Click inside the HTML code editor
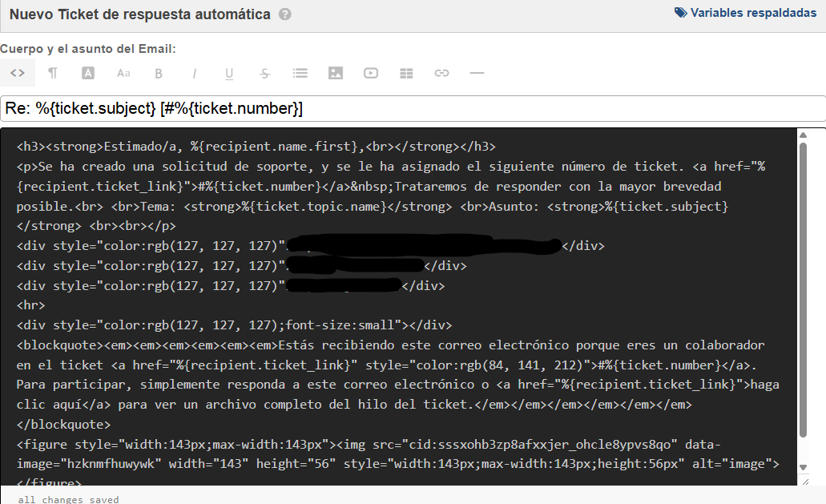The width and height of the screenshot is (826, 504). click(401, 304)
